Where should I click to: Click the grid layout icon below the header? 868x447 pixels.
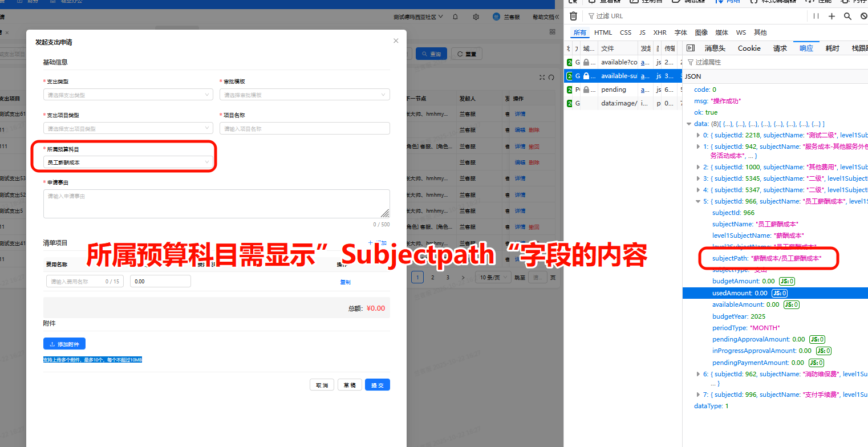point(552,32)
